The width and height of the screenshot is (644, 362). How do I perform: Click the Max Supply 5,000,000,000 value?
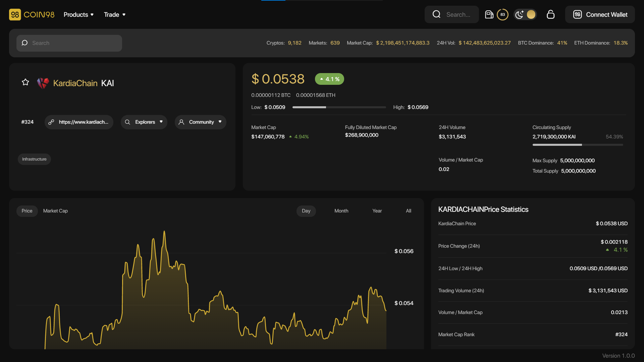tap(577, 161)
